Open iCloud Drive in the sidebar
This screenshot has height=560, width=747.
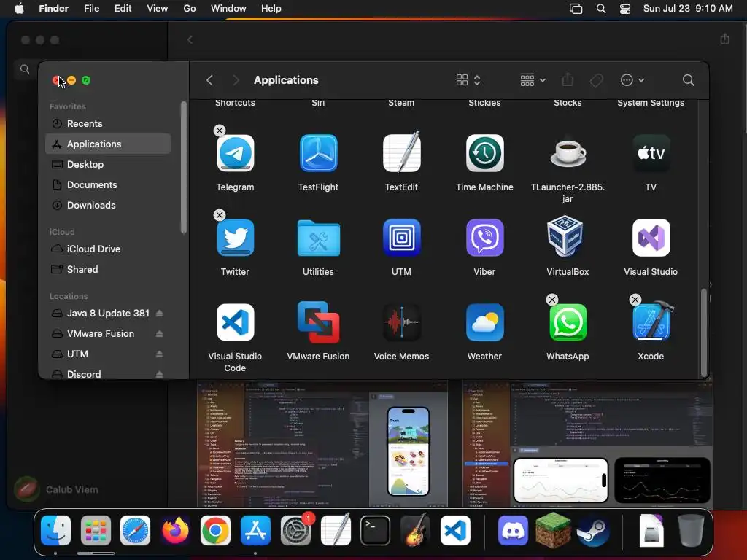[x=108, y=249]
